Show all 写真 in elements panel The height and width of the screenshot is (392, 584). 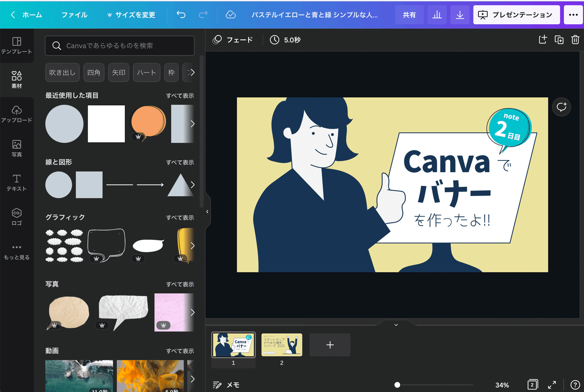click(x=180, y=284)
